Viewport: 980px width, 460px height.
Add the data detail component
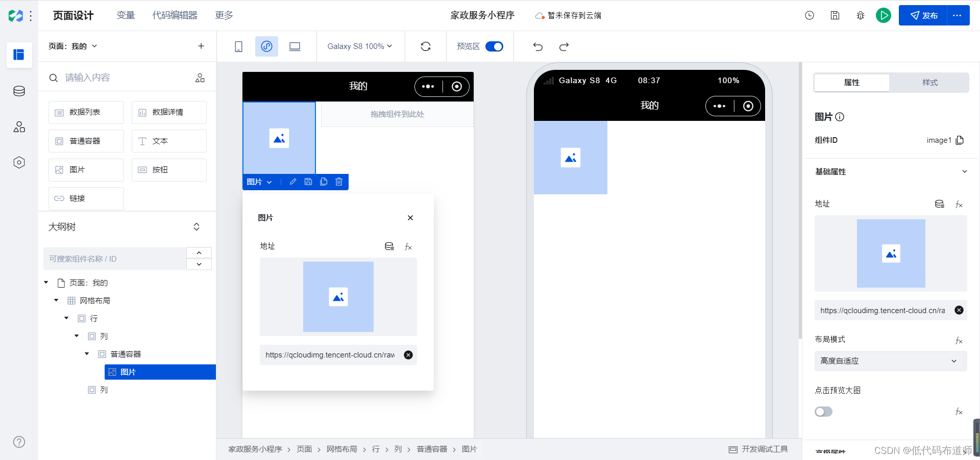pyautogui.click(x=169, y=112)
